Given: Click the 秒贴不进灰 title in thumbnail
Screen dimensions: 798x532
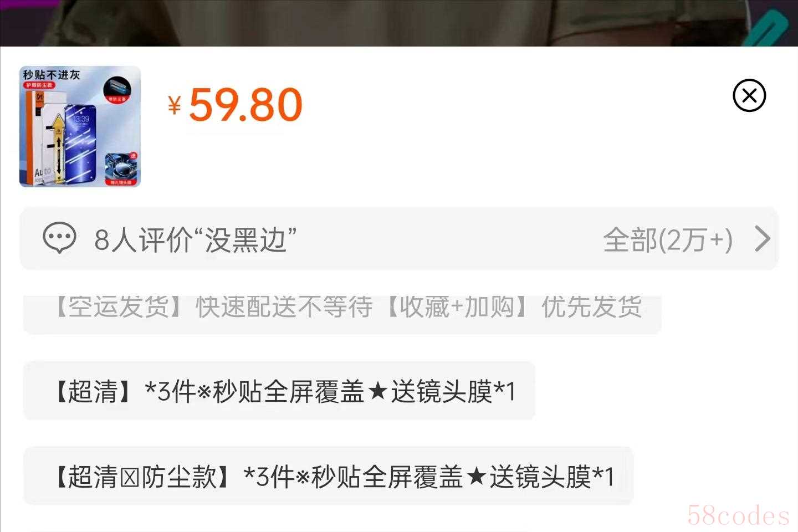Looking at the screenshot, I should [x=51, y=74].
